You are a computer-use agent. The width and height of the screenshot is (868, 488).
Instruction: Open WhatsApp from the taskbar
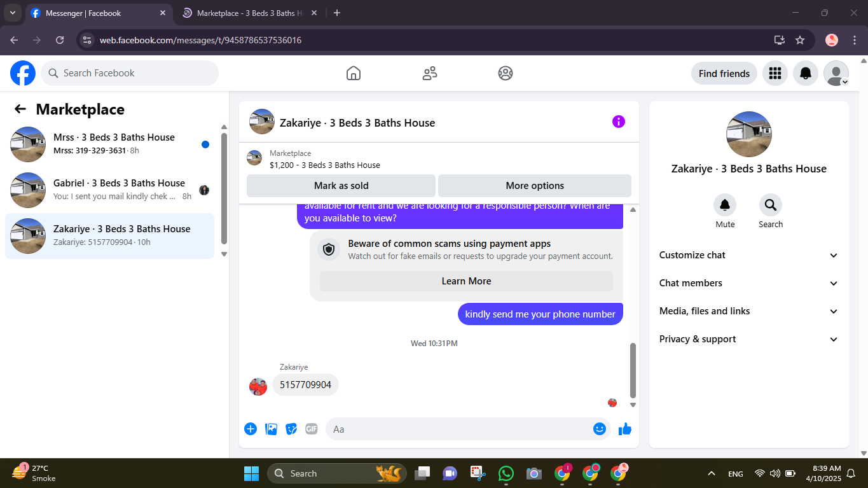click(x=506, y=473)
